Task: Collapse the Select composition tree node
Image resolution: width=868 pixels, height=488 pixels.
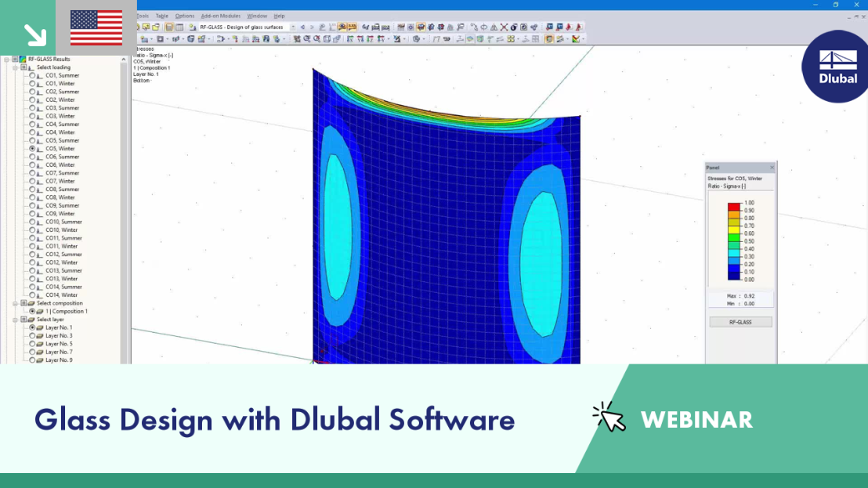Action: point(15,303)
